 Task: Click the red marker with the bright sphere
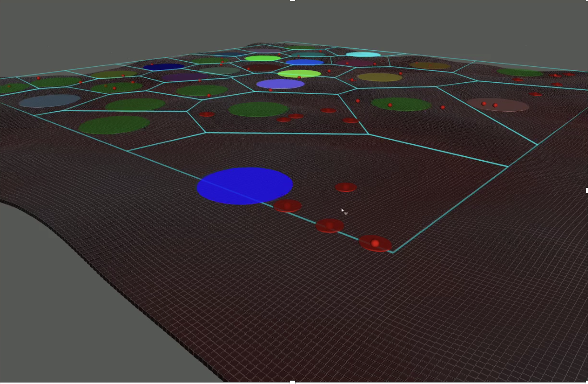coord(375,243)
